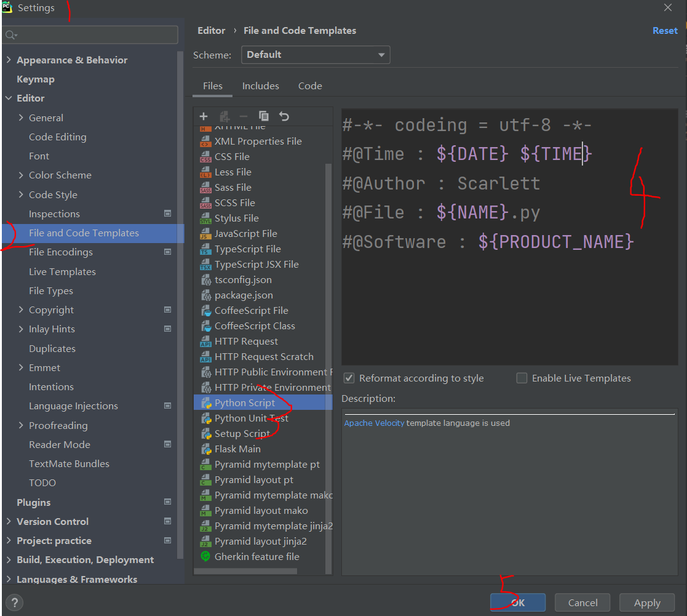The height and width of the screenshot is (616, 687).
Task: Open File Types settings page
Action: (x=51, y=290)
